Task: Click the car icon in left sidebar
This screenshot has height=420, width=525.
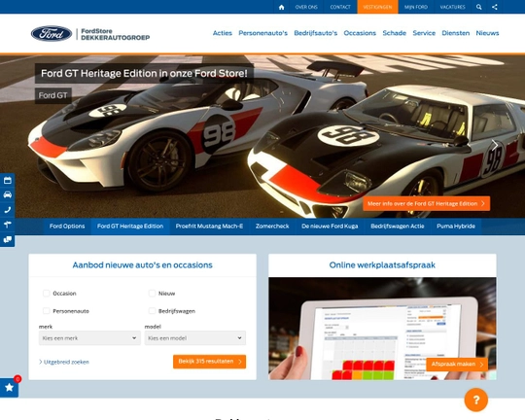Action: click(x=8, y=194)
